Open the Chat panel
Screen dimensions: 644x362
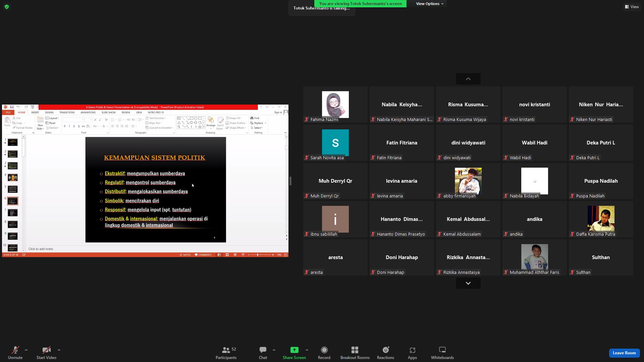click(263, 353)
